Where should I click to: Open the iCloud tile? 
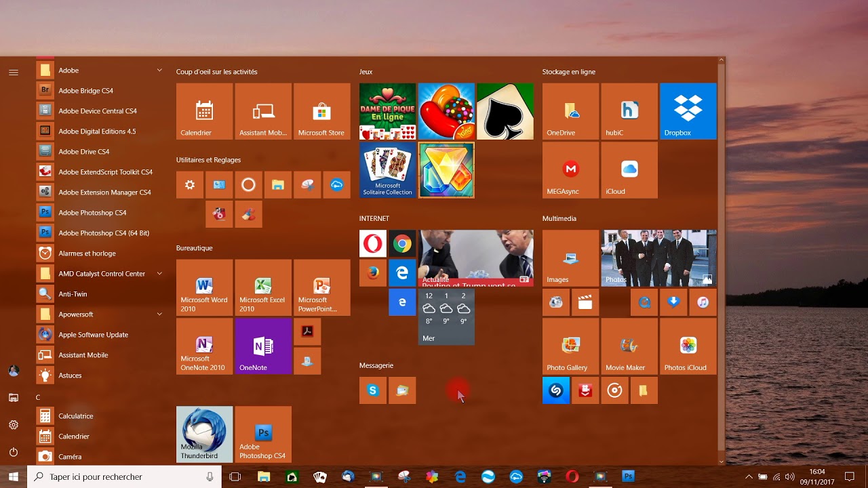(629, 170)
